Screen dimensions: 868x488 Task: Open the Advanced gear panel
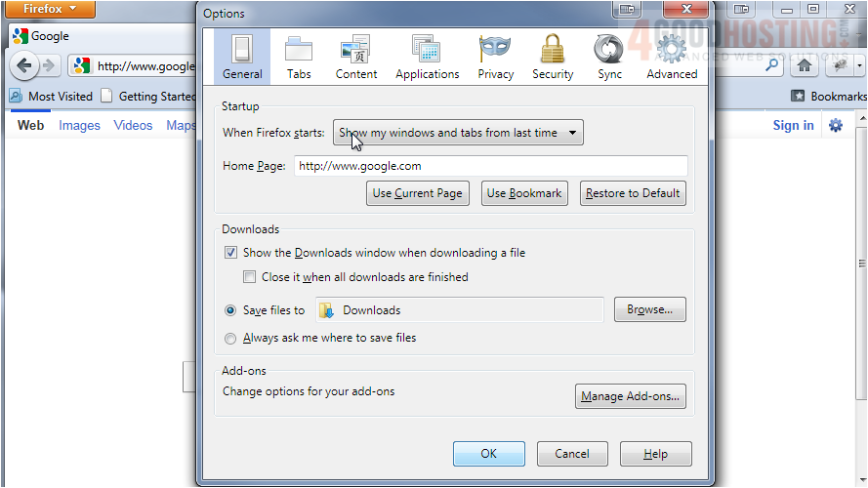tap(671, 58)
